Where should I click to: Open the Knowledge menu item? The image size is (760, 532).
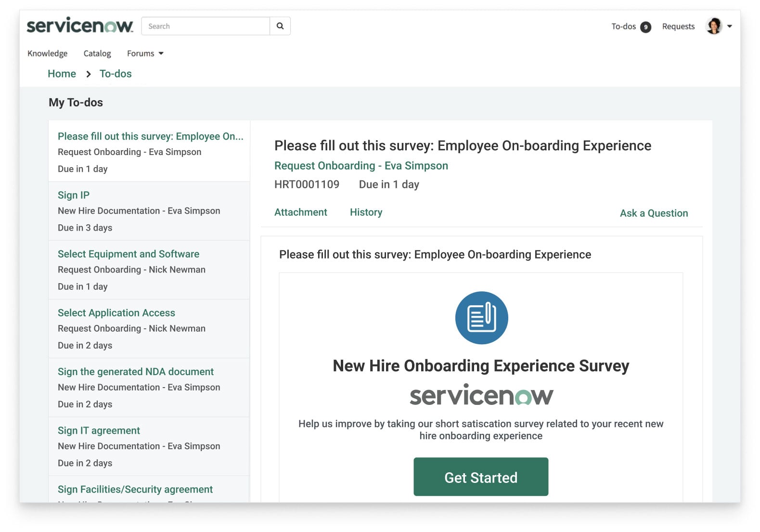(47, 53)
